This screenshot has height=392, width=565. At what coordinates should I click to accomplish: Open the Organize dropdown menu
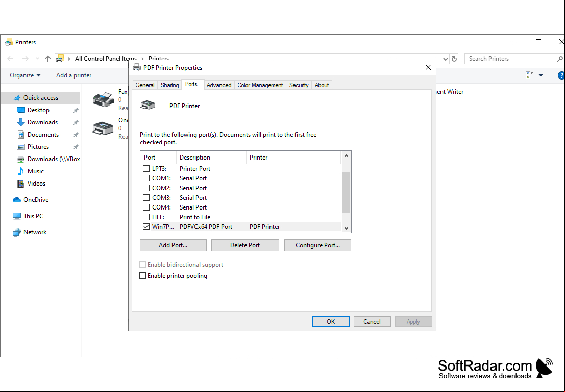coord(25,75)
